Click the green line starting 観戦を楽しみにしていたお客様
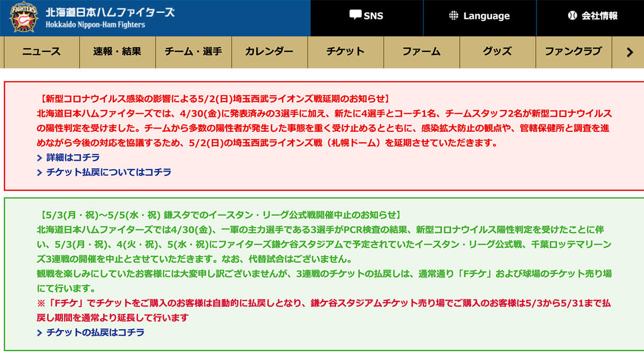 point(325,282)
